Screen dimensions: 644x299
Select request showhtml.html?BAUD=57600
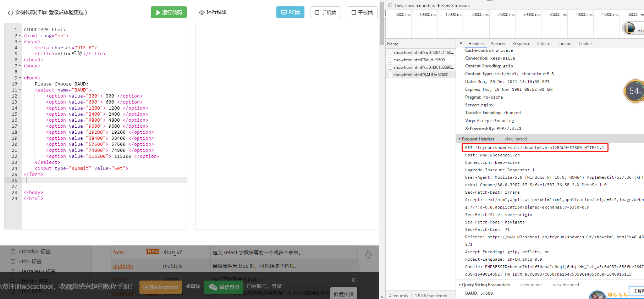[421, 75]
